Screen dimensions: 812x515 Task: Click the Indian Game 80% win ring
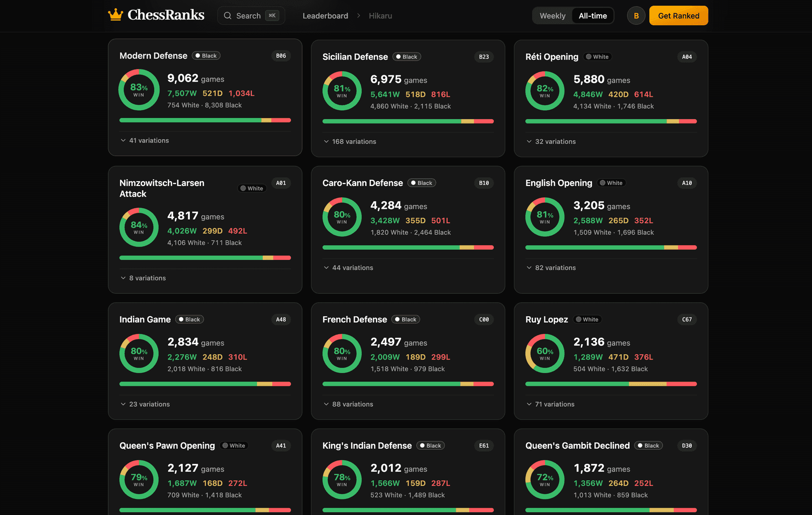click(139, 353)
